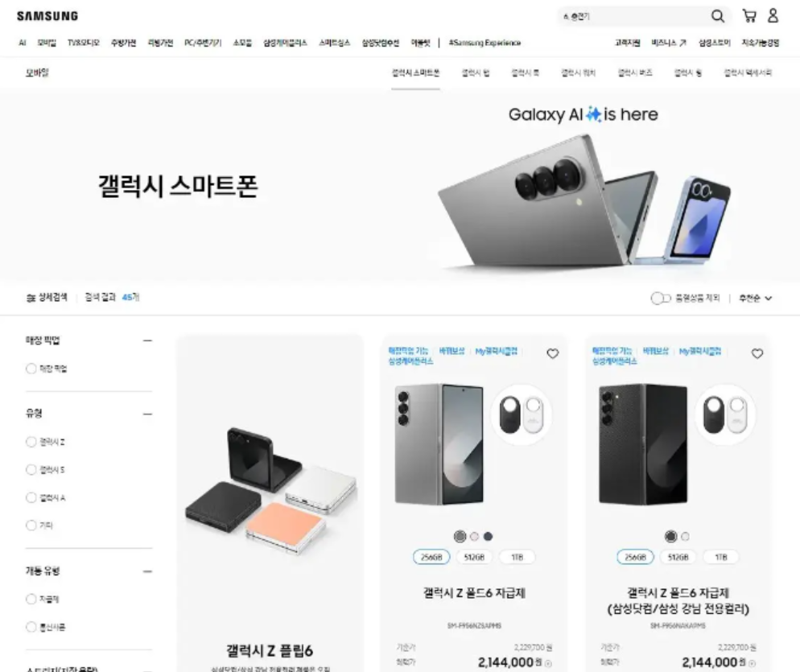Screen dimensions: 800x672
Task: Click price info icon under 2,144,000 gray Fold6
Action: click(548, 664)
